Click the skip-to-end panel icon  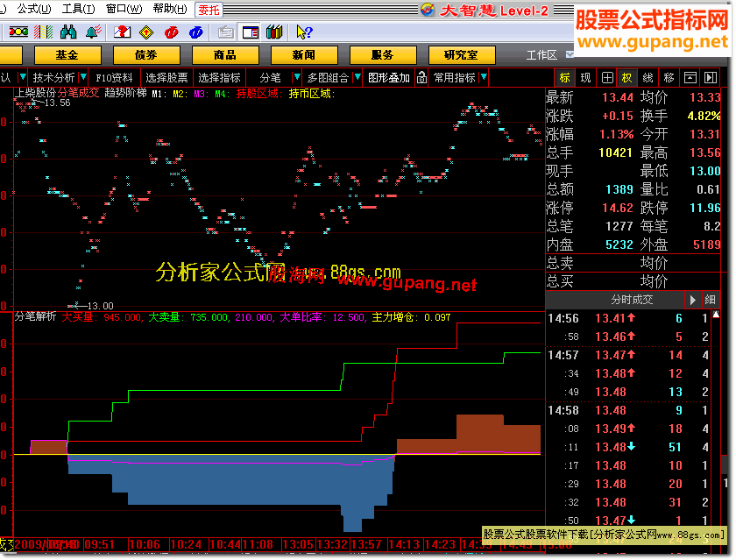tap(711, 77)
